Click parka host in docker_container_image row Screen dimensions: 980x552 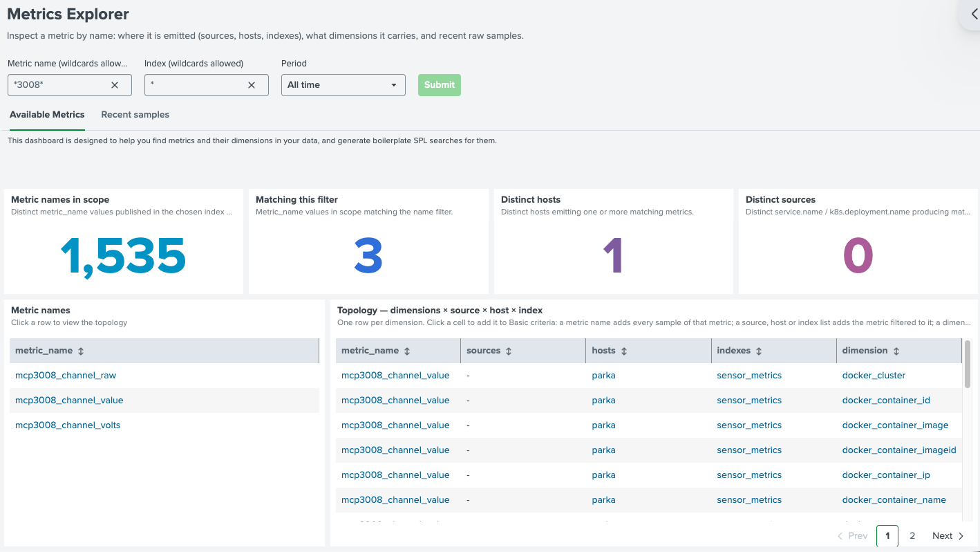603,425
